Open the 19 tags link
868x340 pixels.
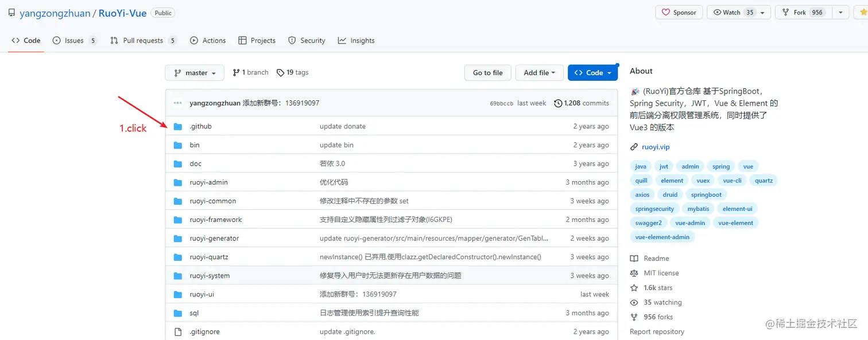click(x=293, y=73)
